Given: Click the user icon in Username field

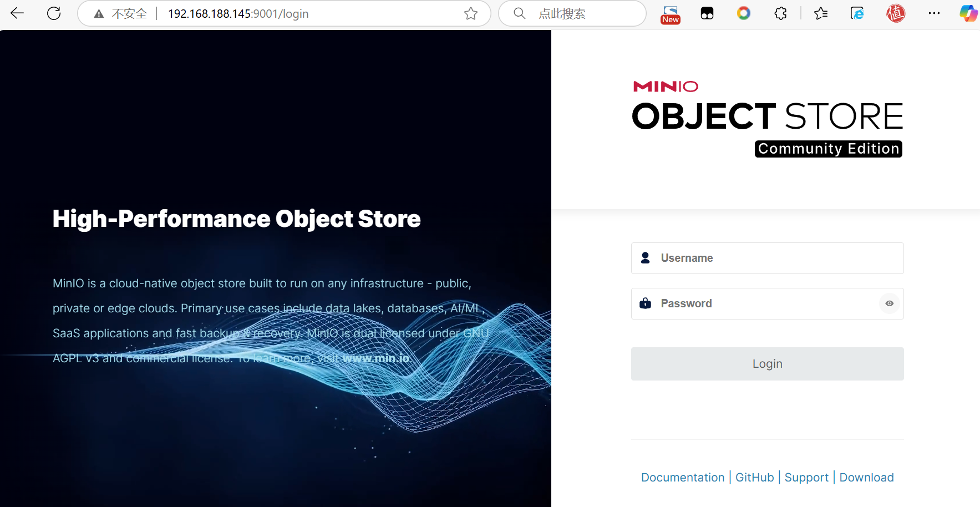Looking at the screenshot, I should [x=646, y=258].
